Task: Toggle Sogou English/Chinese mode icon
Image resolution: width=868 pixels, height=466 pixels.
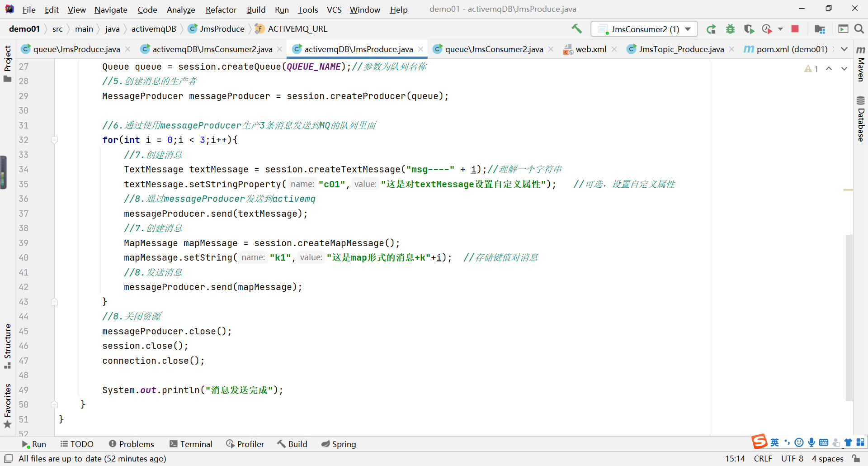Action: click(x=775, y=442)
